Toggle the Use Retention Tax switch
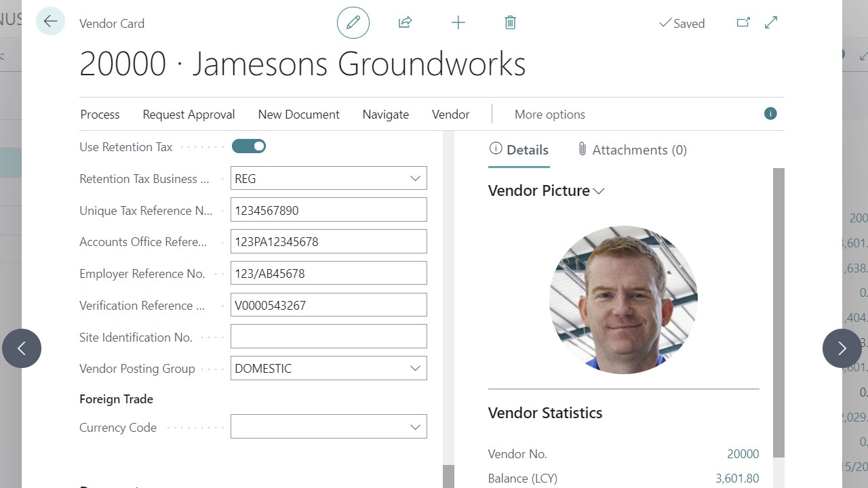Viewport: 868px width, 488px height. (x=249, y=146)
